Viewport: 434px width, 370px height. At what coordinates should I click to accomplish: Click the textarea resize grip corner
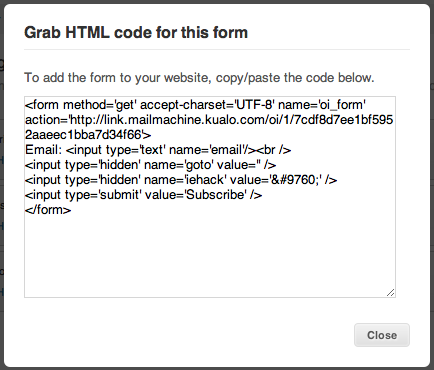coord(391,293)
